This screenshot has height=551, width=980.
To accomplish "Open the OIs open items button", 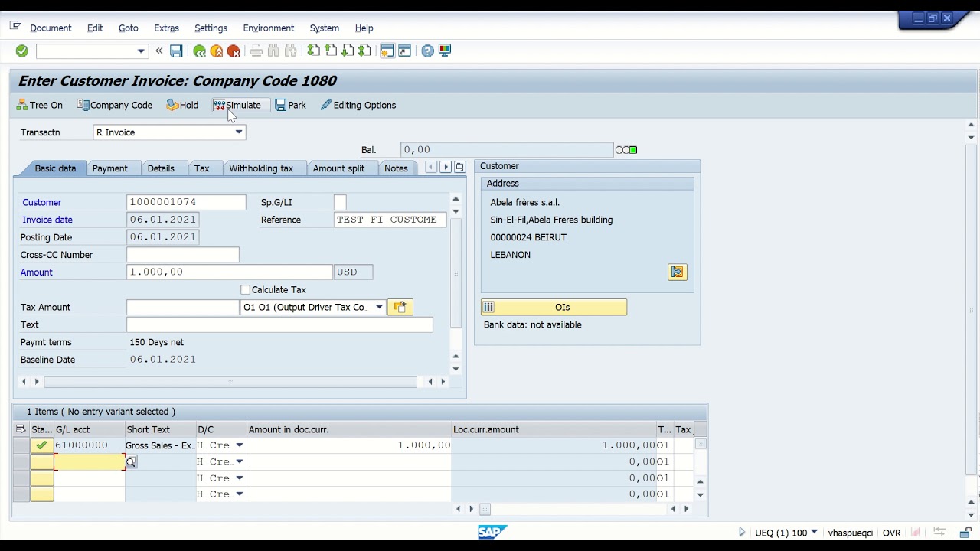I will coord(554,307).
